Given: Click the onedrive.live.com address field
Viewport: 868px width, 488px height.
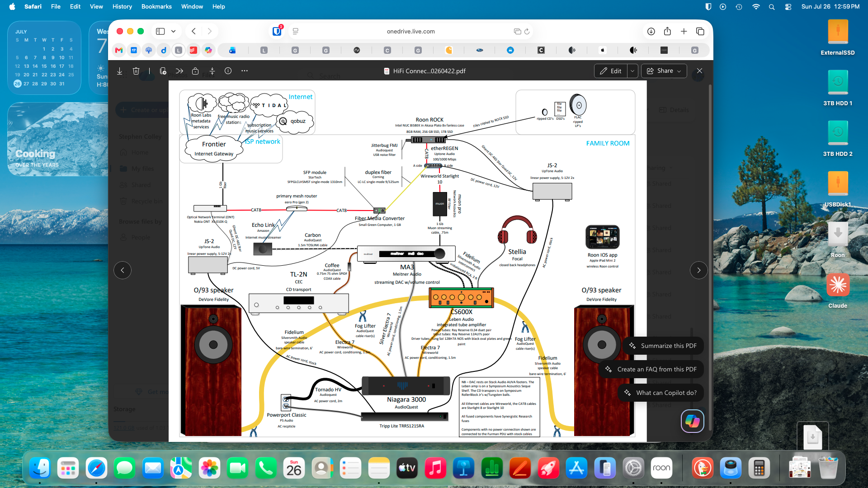Looking at the screenshot, I should pyautogui.click(x=410, y=31).
